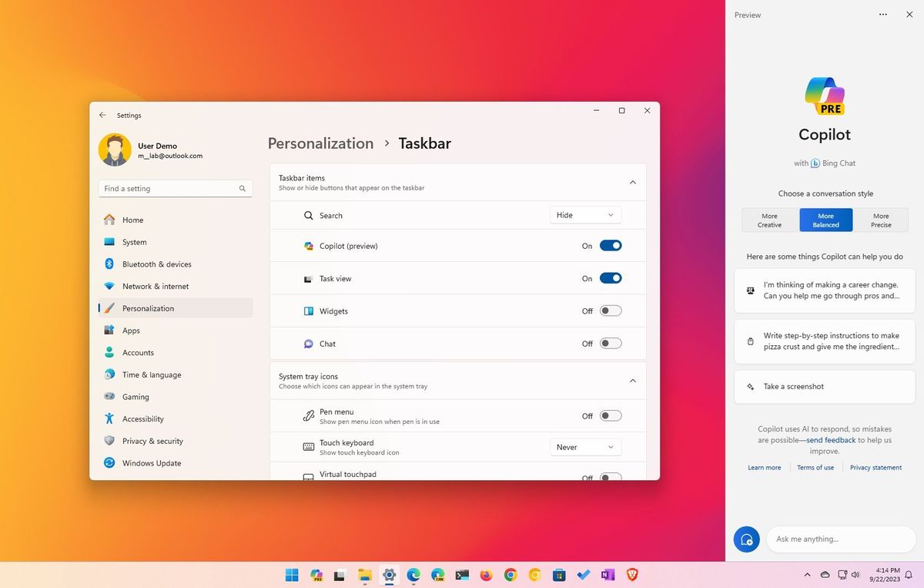Open Bluetooth & devices settings
Screen dimensions: 924x588
[176, 264]
